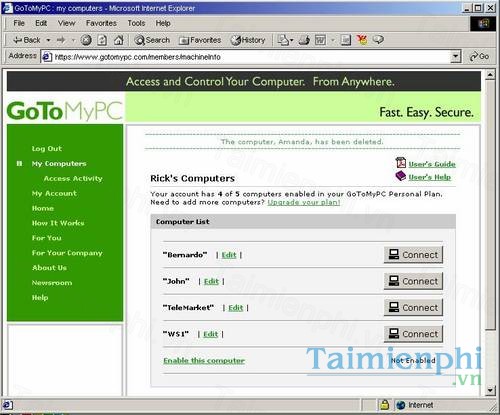Select My Computers in sidebar
This screenshot has height=415, width=500.
[x=59, y=164]
